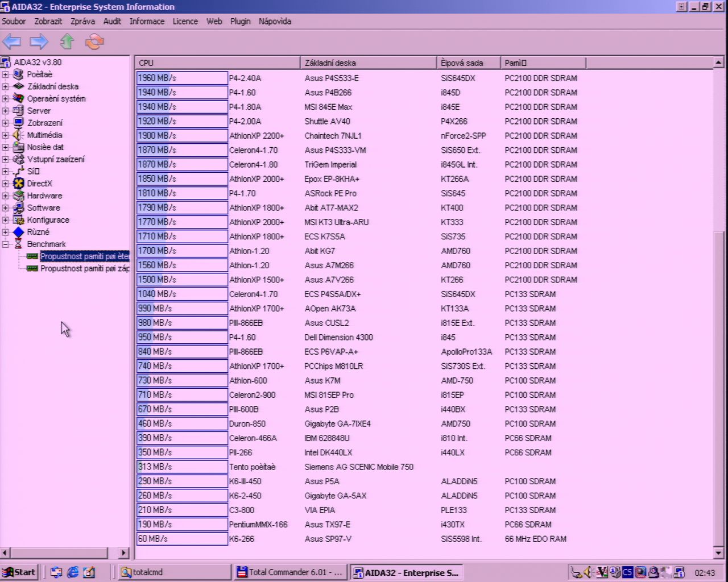The width and height of the screenshot is (728, 582).
Task: Click the Forward arrow toolbar icon
Action: tap(39, 41)
